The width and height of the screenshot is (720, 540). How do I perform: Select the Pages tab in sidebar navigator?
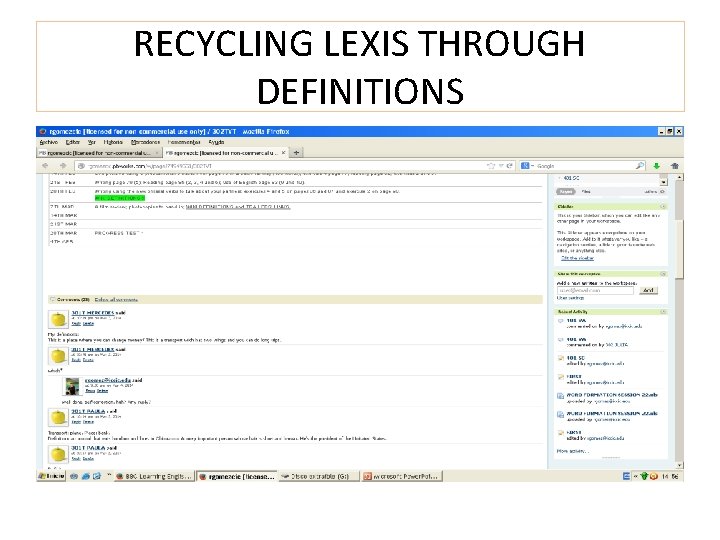tap(566, 191)
